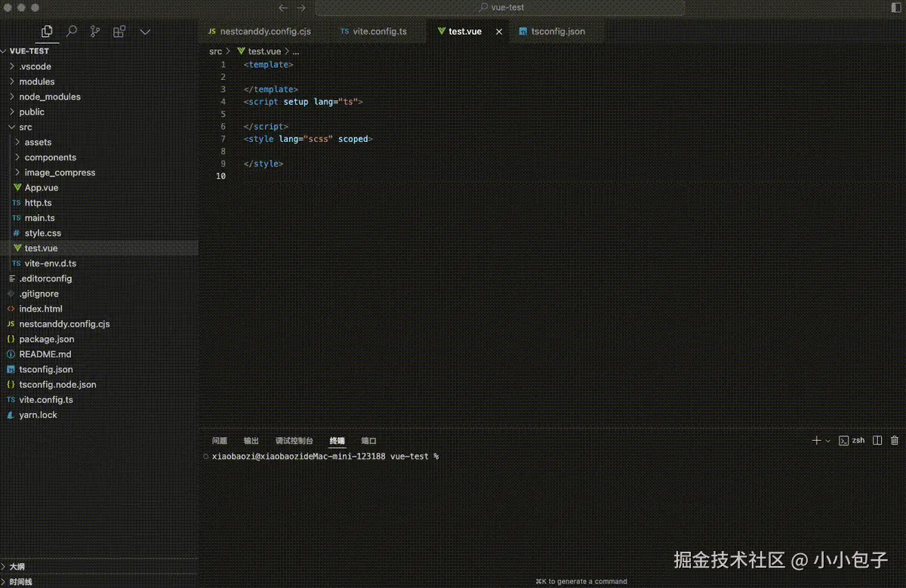Screen dimensions: 906x588
Task: Close the test.vue editor tab
Action: [x=498, y=31]
